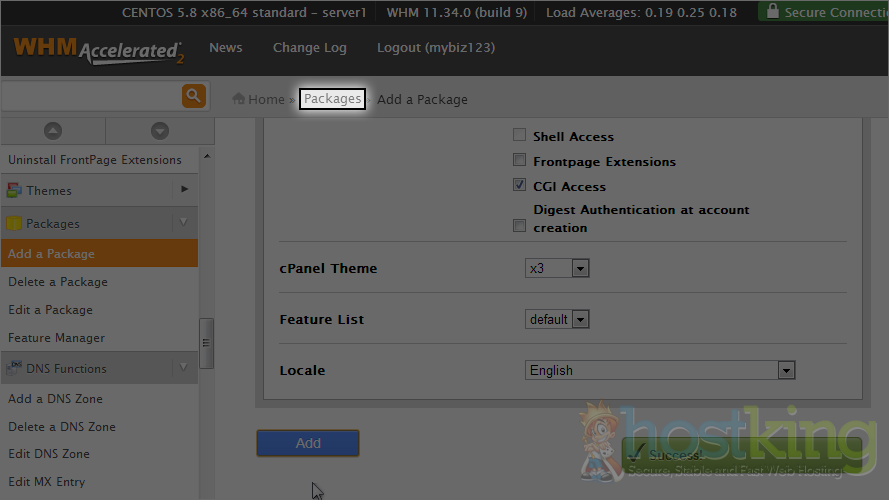The image size is (889, 500).
Task: Click the sidebar scroll down arrow icon
Action: point(159,131)
